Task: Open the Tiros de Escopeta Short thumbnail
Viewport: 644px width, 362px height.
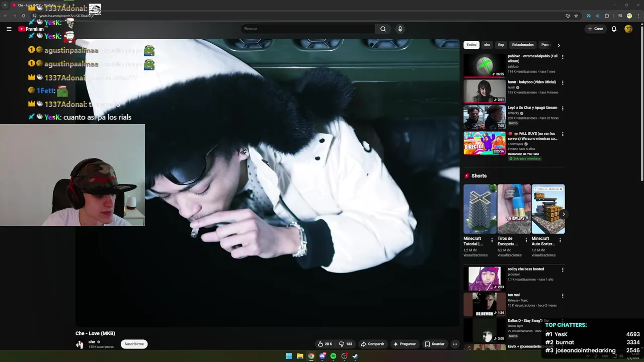Action: 514,209
